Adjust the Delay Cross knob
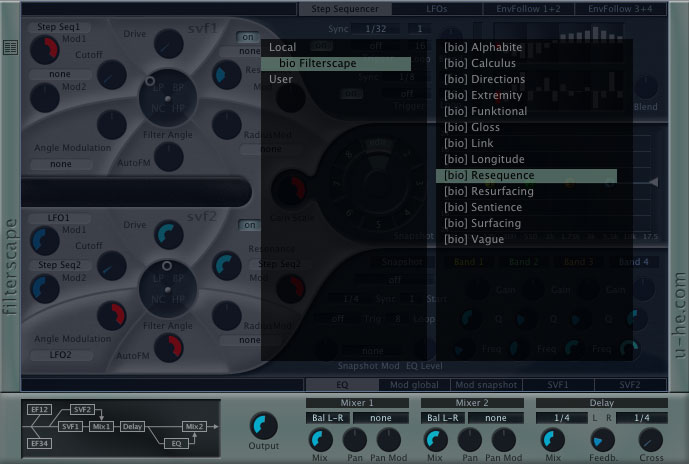Screen dimensions: 689x464 coord(650,440)
